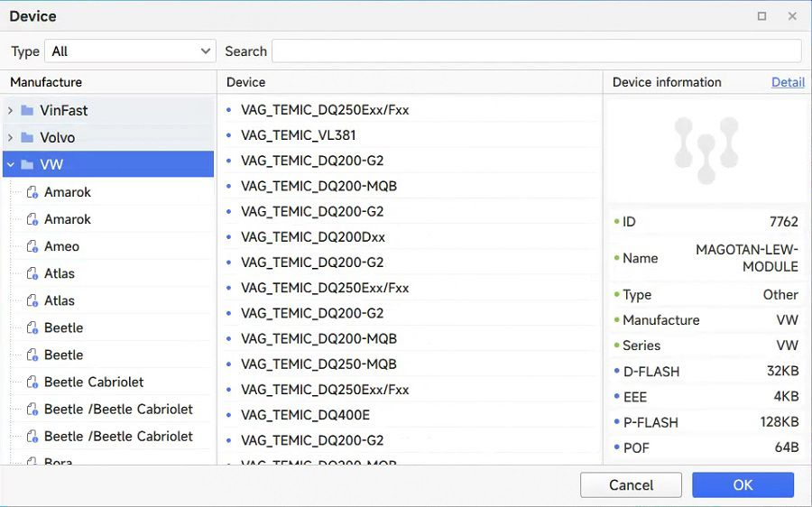Select the VAG_TEMIC_DQ400E device
The width and height of the screenshot is (812, 507).
(x=305, y=415)
